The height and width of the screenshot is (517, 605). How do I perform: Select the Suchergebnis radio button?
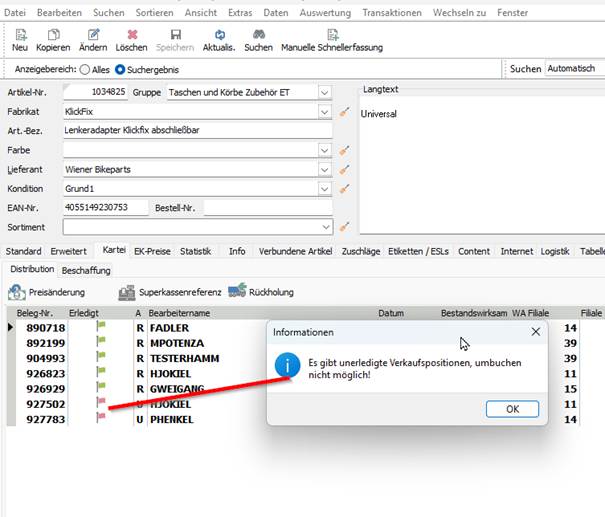[x=120, y=69]
